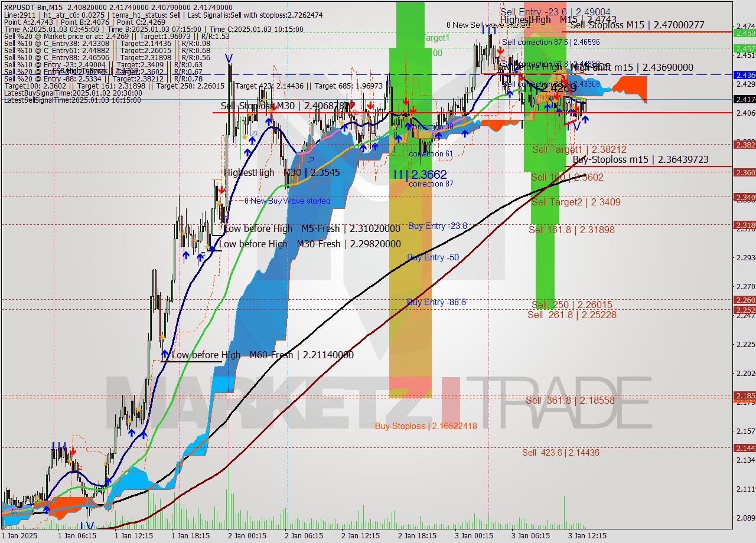Click '3 Jan 12:15' on time axis
Screen dimensions: 756x543
point(587,536)
